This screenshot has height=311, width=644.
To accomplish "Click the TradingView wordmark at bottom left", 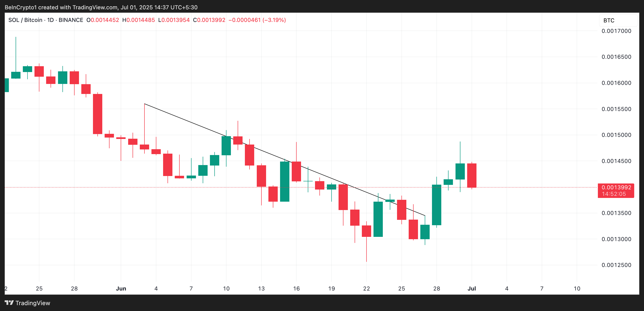I will click(x=33, y=303).
